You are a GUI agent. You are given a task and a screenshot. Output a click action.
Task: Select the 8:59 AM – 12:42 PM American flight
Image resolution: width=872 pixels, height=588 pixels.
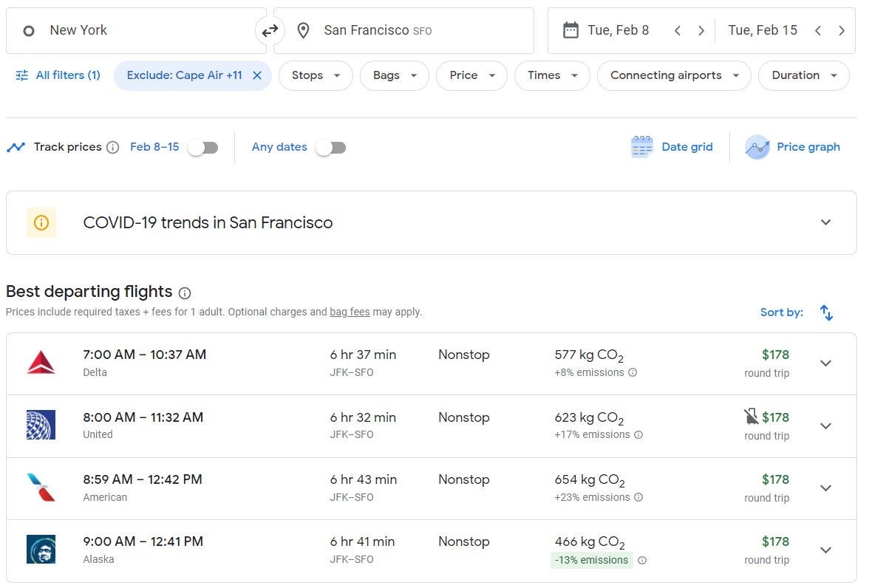click(x=431, y=488)
